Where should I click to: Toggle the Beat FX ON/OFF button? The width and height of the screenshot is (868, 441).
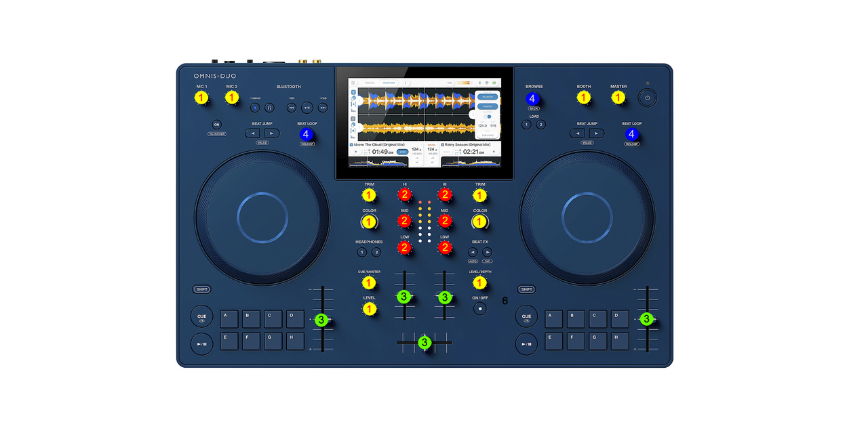tap(480, 308)
